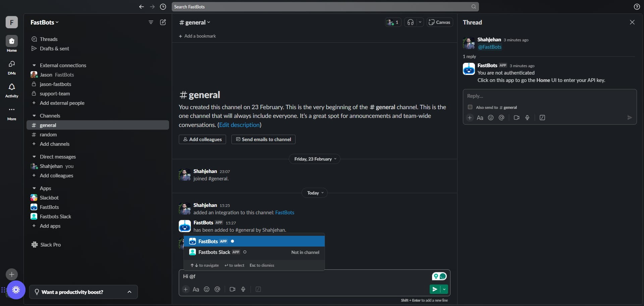
Task: Click Send emails to channel
Action: point(263,139)
